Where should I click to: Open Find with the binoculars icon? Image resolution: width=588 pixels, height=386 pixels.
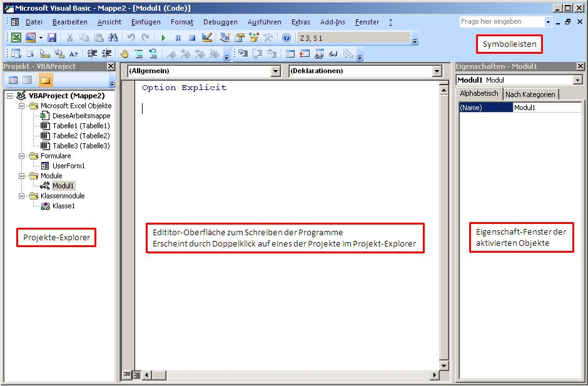[x=113, y=38]
